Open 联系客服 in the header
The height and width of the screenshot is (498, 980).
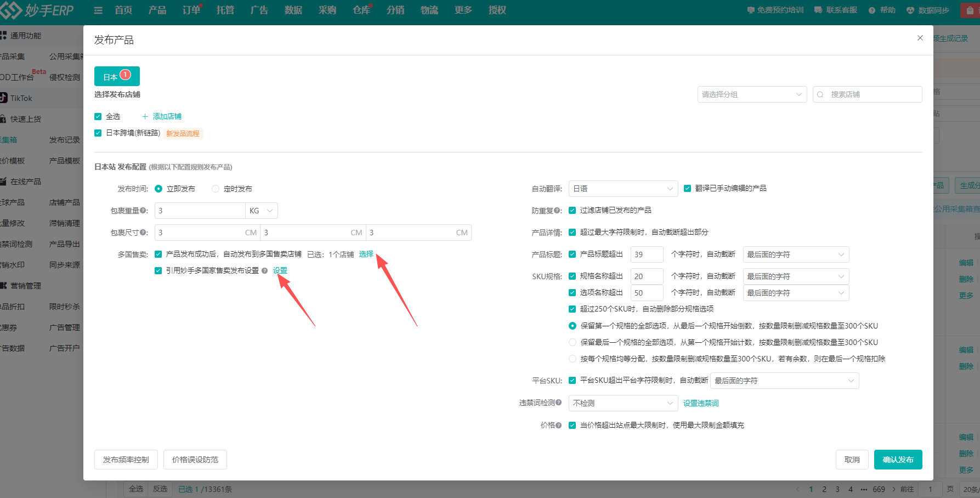pos(836,10)
